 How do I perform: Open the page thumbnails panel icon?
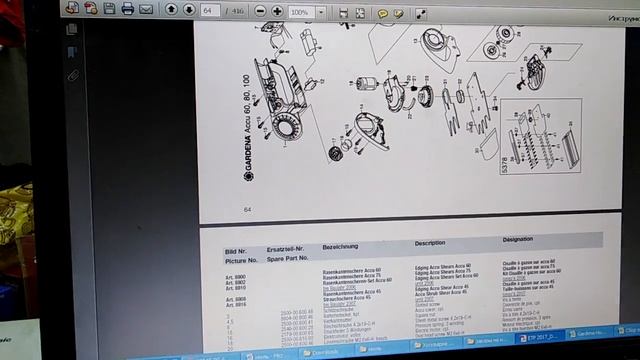(72, 29)
